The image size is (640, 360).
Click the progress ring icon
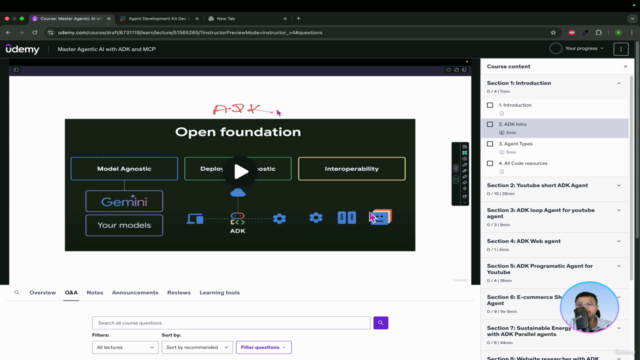(x=555, y=48)
